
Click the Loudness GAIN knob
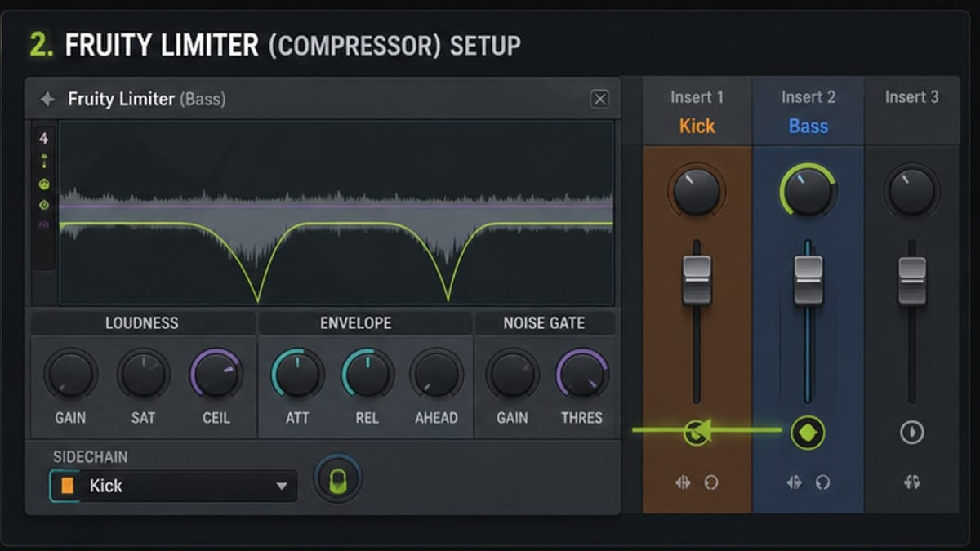point(70,375)
